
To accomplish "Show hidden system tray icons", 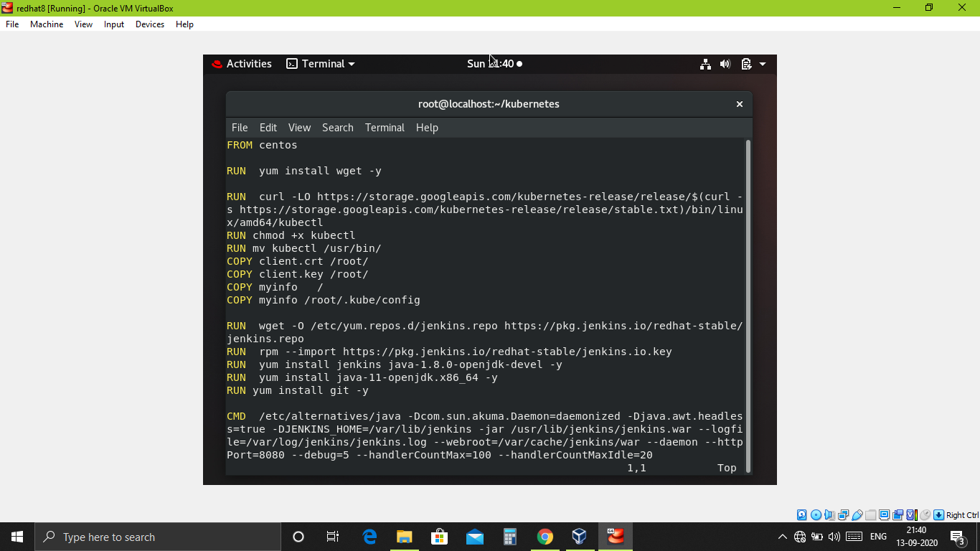I will click(782, 537).
